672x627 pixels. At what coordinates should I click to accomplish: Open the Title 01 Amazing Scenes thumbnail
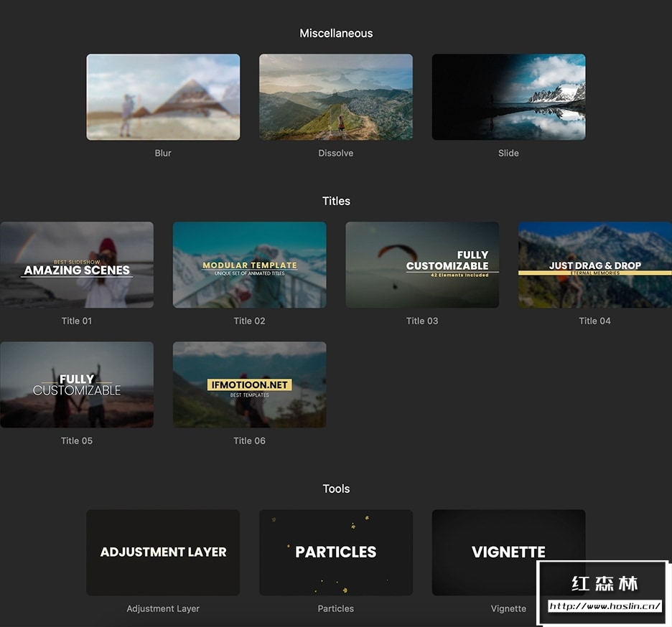(x=77, y=265)
